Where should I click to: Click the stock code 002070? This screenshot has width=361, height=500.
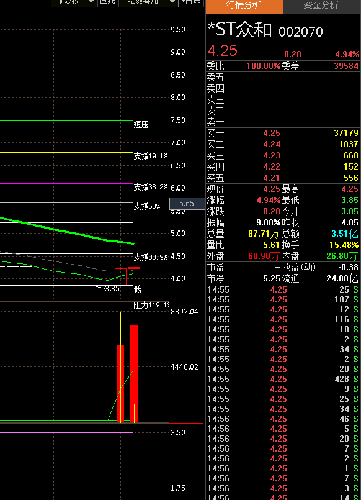tap(301, 32)
